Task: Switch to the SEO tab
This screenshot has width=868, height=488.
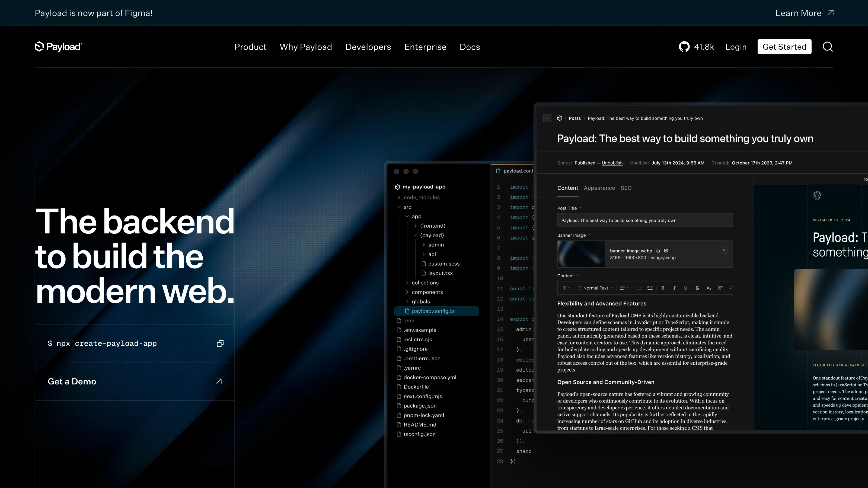Action: tap(626, 188)
